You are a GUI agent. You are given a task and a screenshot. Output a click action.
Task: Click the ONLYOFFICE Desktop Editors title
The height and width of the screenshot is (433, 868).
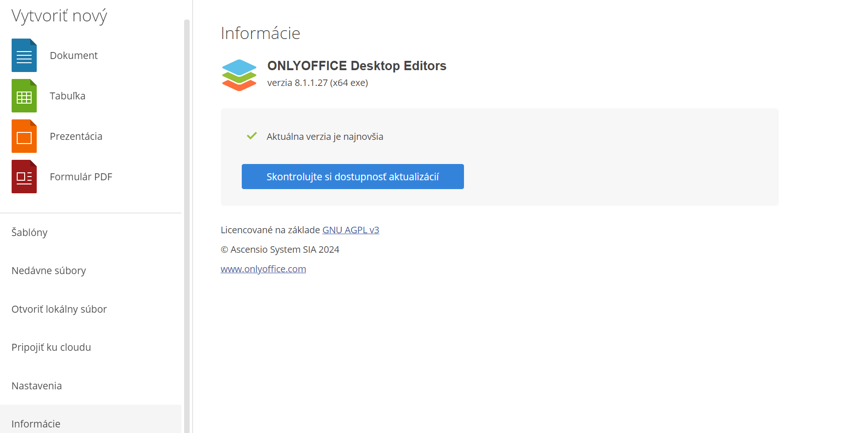coord(357,66)
